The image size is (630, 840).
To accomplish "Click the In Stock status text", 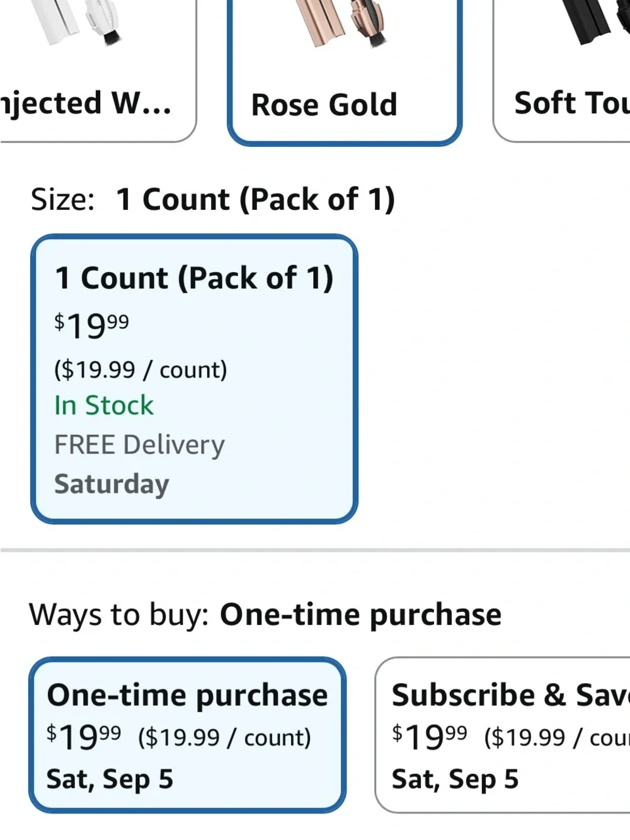I will (104, 405).
